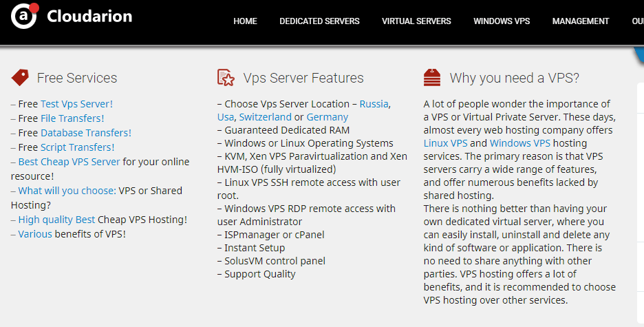Go to WINDOWS VPS menu item
Image resolution: width=644 pixels, height=327 pixels.
click(x=502, y=21)
